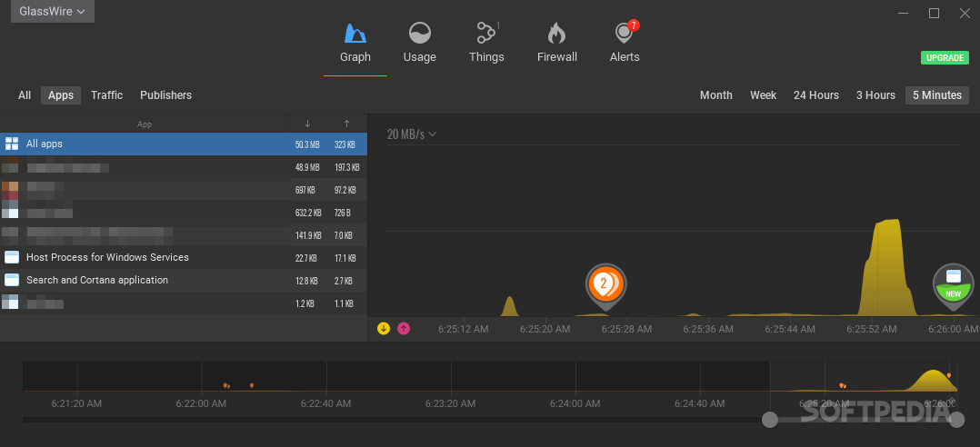Open the Things tab
Image resolution: width=980 pixels, height=447 pixels.
[x=486, y=43]
